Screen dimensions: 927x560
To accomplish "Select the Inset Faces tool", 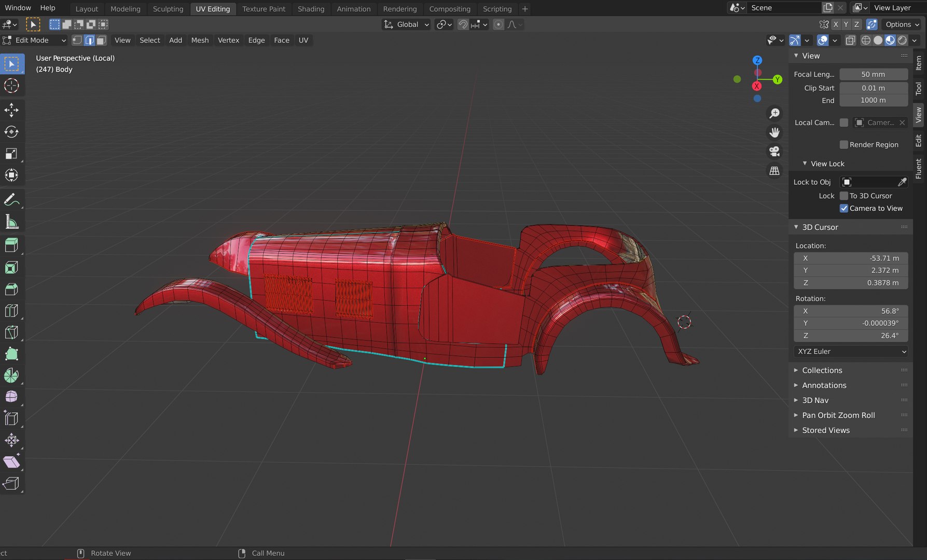I will coord(11,267).
